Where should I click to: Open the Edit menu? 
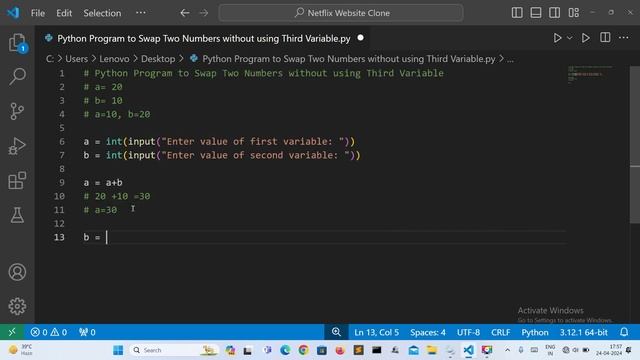coord(64,13)
